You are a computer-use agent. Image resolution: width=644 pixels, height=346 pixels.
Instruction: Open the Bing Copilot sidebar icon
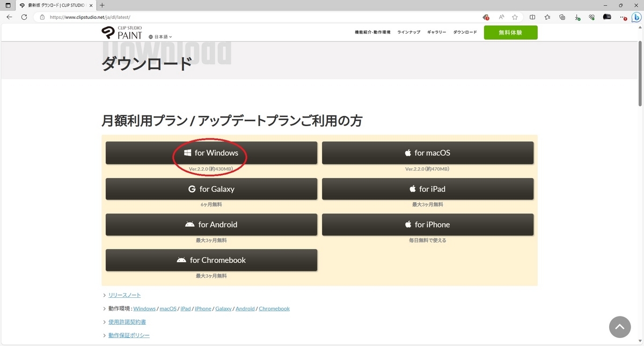coord(637,17)
